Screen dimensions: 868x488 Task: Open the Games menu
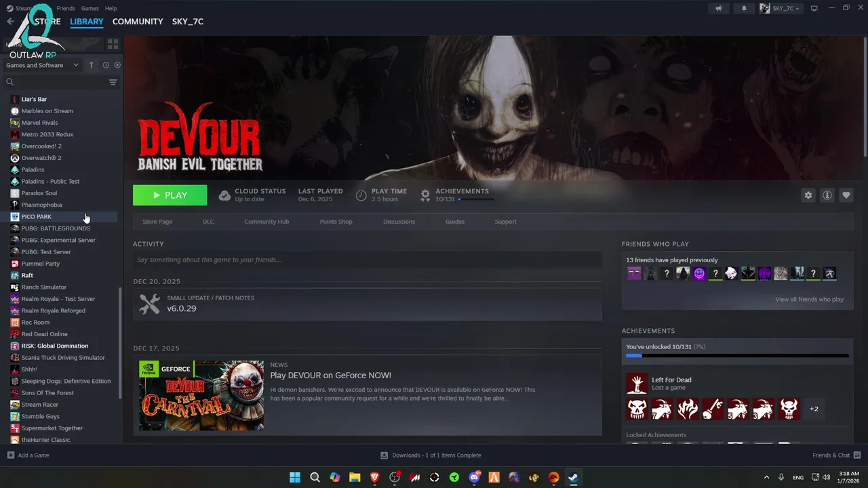90,8
